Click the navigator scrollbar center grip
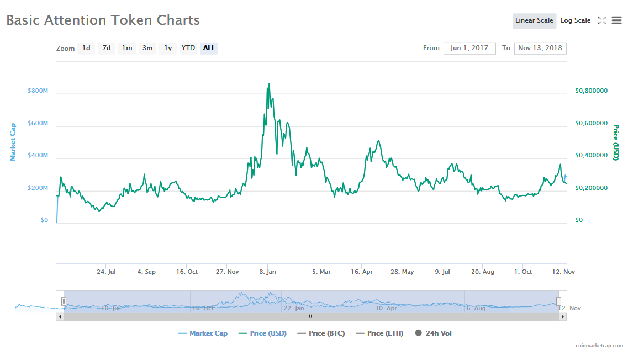 point(312,316)
